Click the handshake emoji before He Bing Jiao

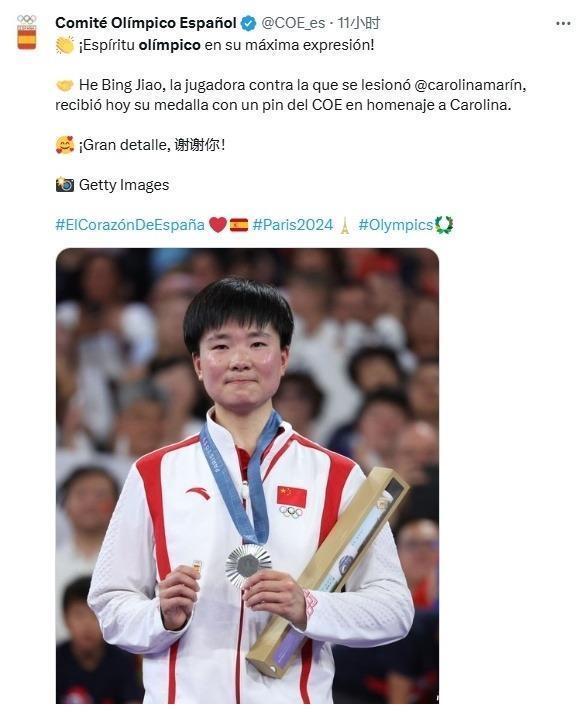[x=65, y=85]
